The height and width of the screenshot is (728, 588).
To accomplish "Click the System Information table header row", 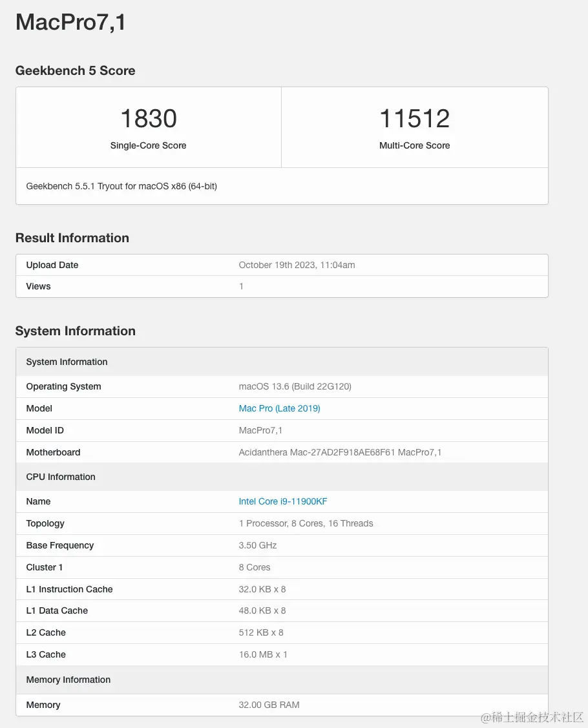I will click(x=282, y=362).
